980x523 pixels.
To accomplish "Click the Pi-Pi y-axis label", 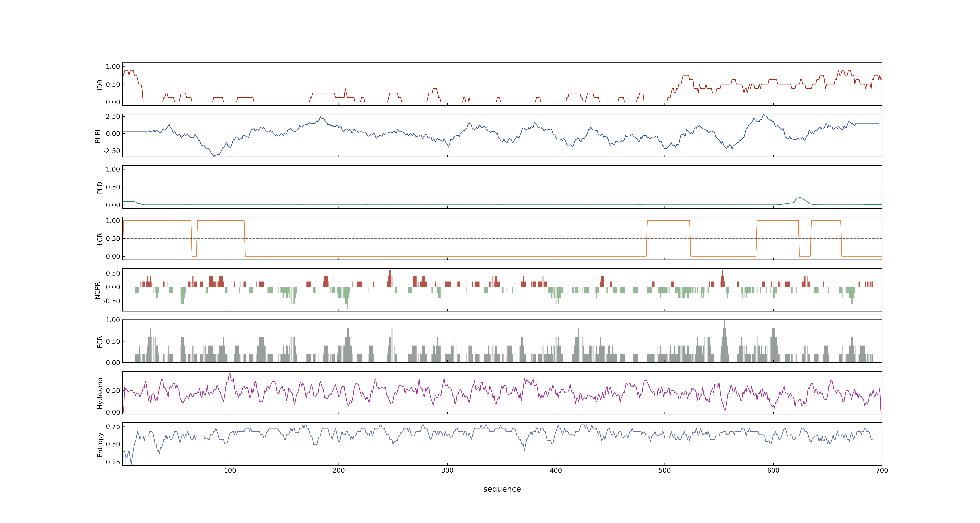I will tap(97, 136).
